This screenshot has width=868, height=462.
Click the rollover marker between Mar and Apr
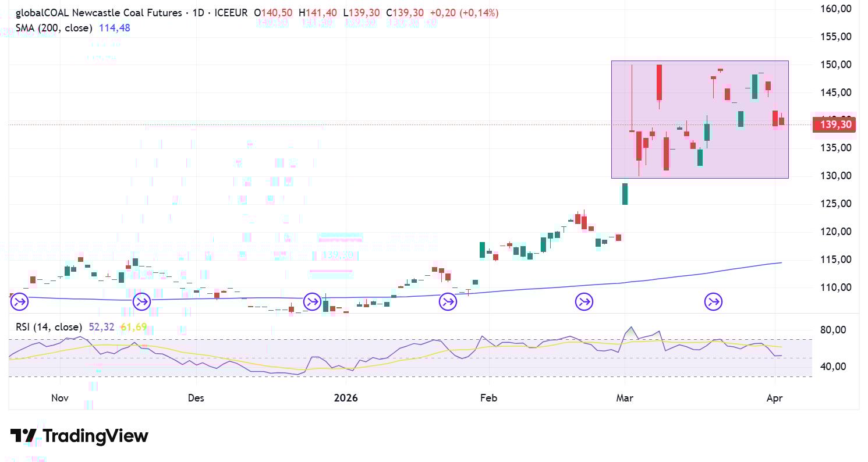[x=713, y=301]
